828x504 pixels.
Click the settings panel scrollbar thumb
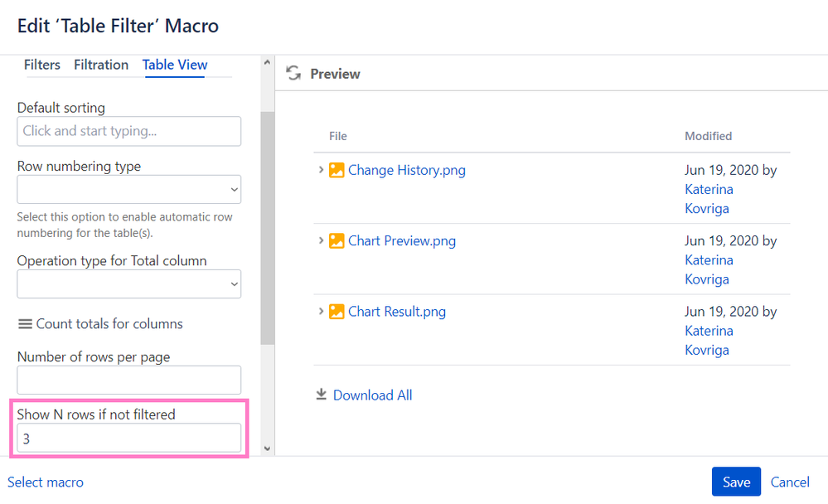point(267,228)
